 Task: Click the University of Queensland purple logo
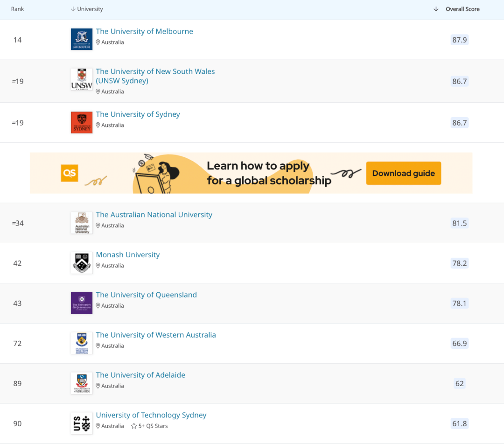pos(82,303)
